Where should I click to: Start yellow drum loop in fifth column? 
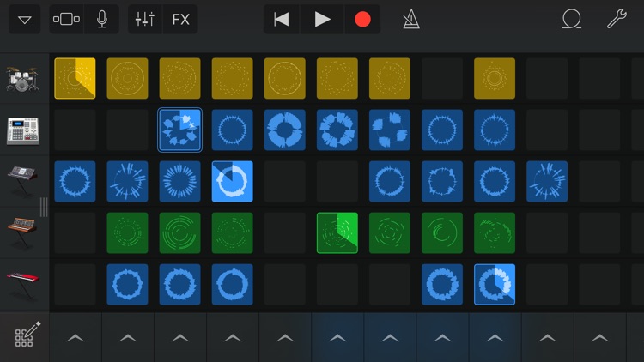[x=285, y=78]
